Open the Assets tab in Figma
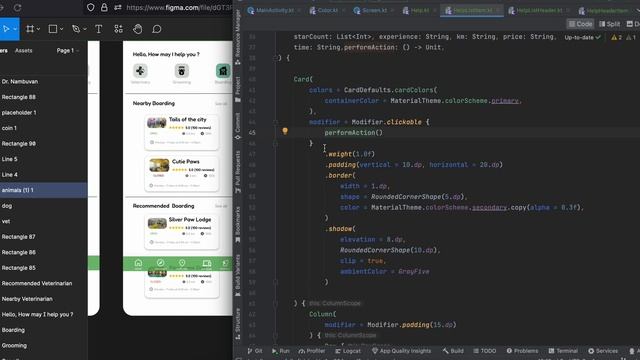Image resolution: width=640 pixels, height=360 pixels. pyautogui.click(x=23, y=51)
